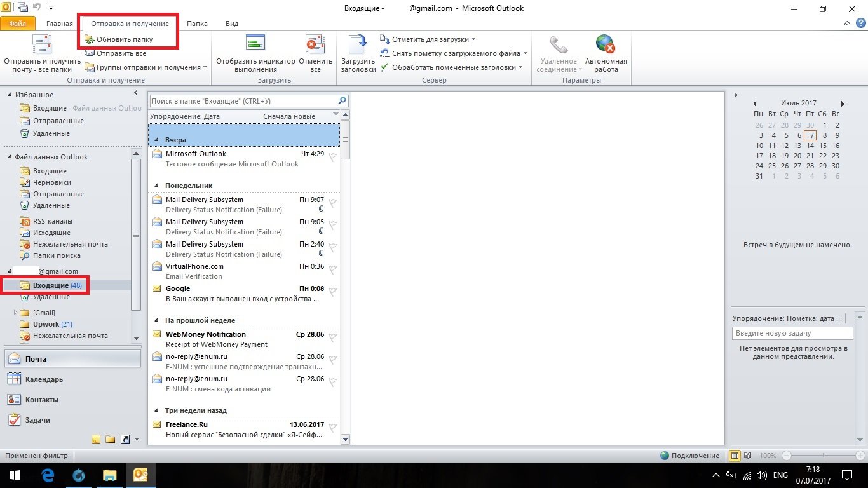
Task: Open the 'Upwork (21)' folder
Action: pos(52,324)
